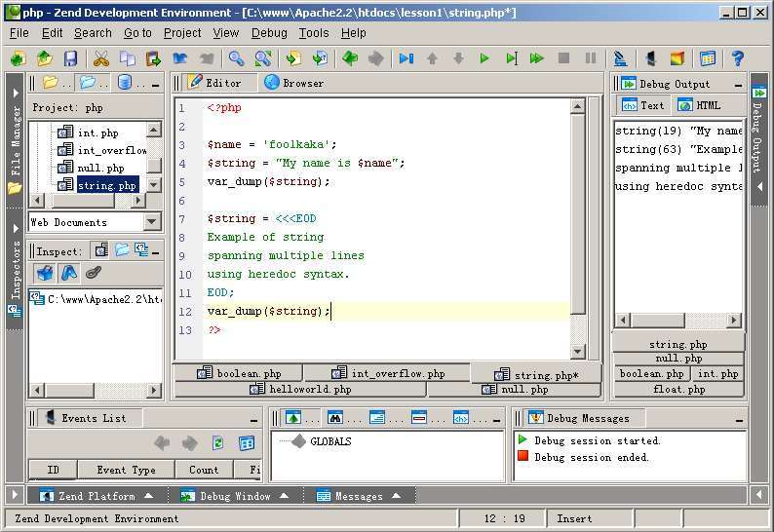This screenshot has height=532, width=774.
Task: Expand the Messages bottom panel
Action: click(x=359, y=496)
